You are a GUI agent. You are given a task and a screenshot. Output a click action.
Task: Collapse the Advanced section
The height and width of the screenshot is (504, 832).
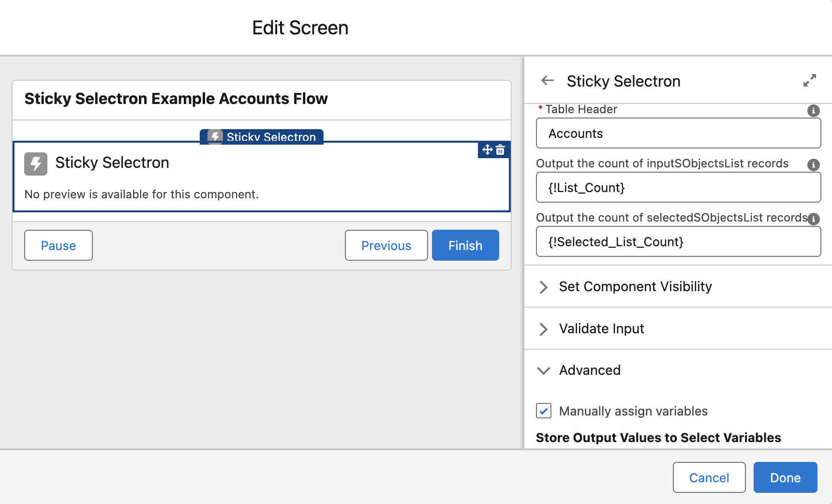click(678, 370)
